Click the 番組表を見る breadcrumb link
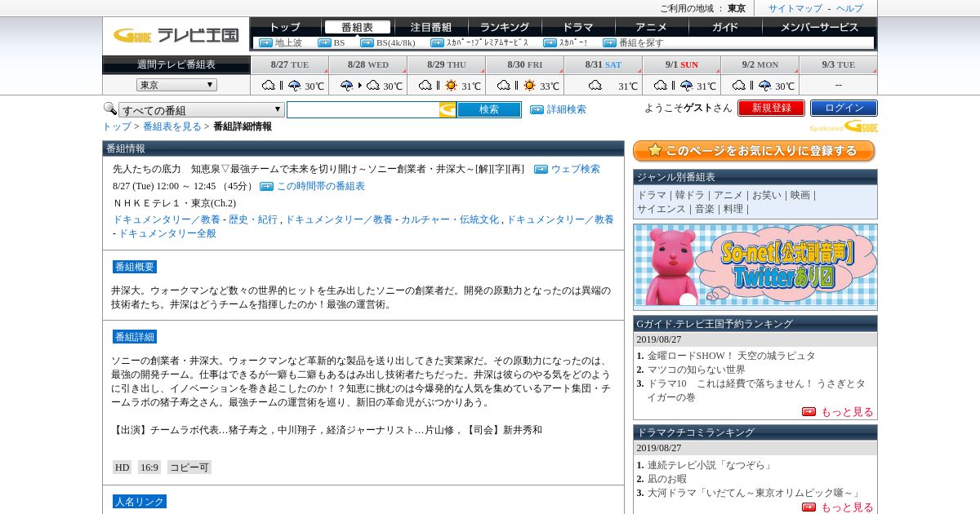Image resolution: width=980 pixels, height=514 pixels. tap(172, 126)
